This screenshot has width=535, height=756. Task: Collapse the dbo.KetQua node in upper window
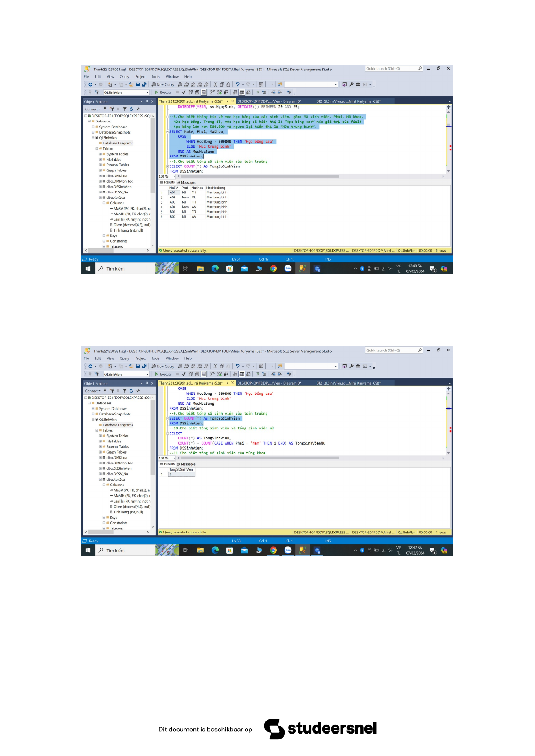coord(101,197)
